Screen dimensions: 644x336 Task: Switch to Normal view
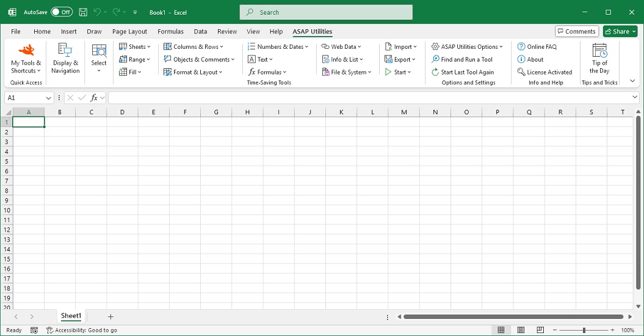click(x=501, y=331)
